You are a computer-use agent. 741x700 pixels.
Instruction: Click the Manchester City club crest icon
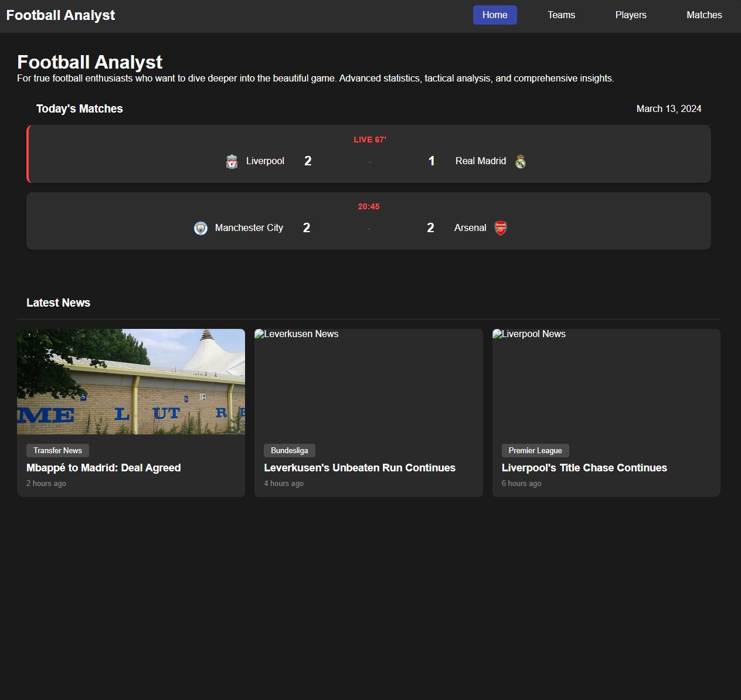200,228
